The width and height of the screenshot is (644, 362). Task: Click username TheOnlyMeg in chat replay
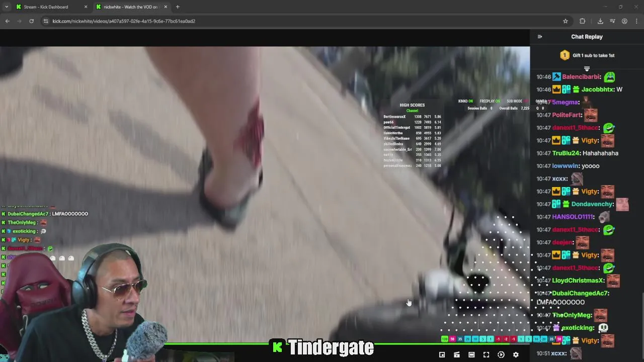(x=572, y=315)
